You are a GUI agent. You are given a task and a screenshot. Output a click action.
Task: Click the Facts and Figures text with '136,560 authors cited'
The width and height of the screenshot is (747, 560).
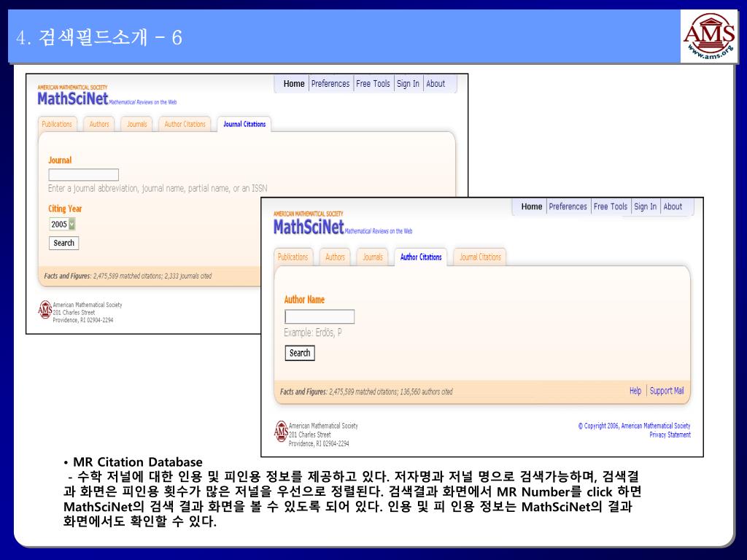[x=366, y=392]
